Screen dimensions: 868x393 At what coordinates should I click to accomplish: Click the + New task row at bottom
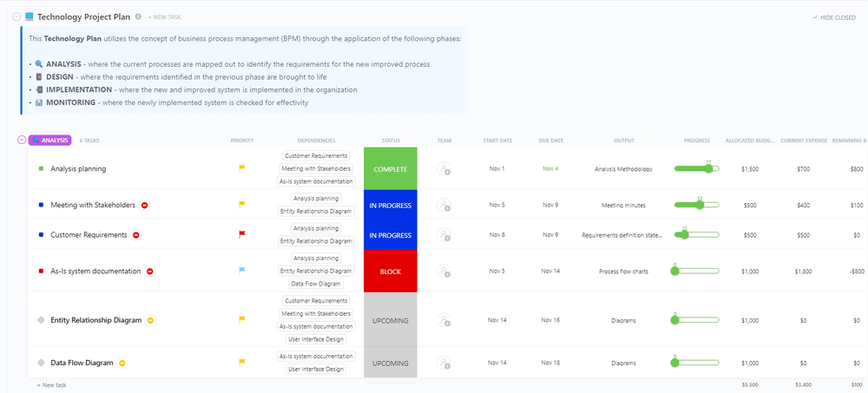coord(51,384)
